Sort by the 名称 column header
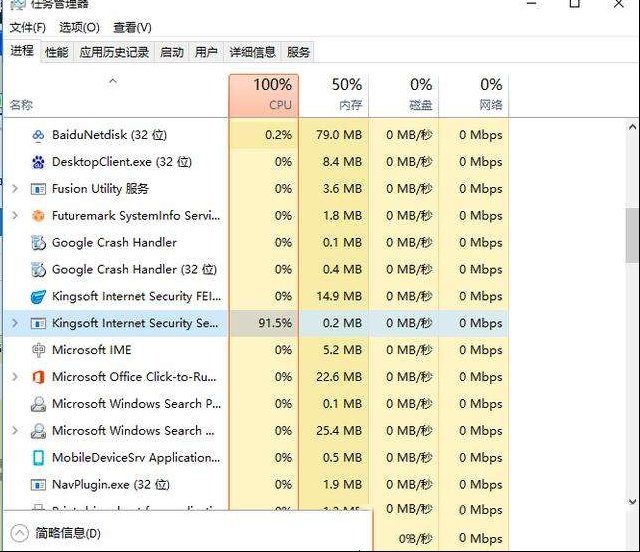The height and width of the screenshot is (552, 640). pos(116,96)
